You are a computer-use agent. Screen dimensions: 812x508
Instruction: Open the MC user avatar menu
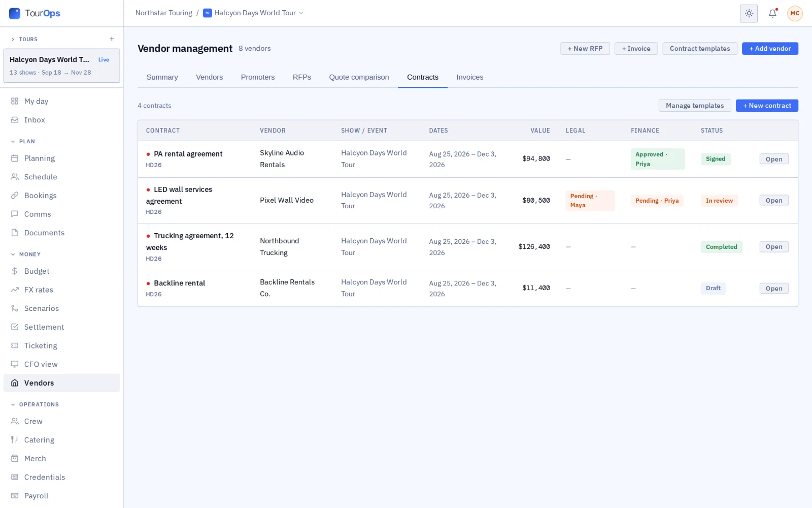pyautogui.click(x=795, y=13)
